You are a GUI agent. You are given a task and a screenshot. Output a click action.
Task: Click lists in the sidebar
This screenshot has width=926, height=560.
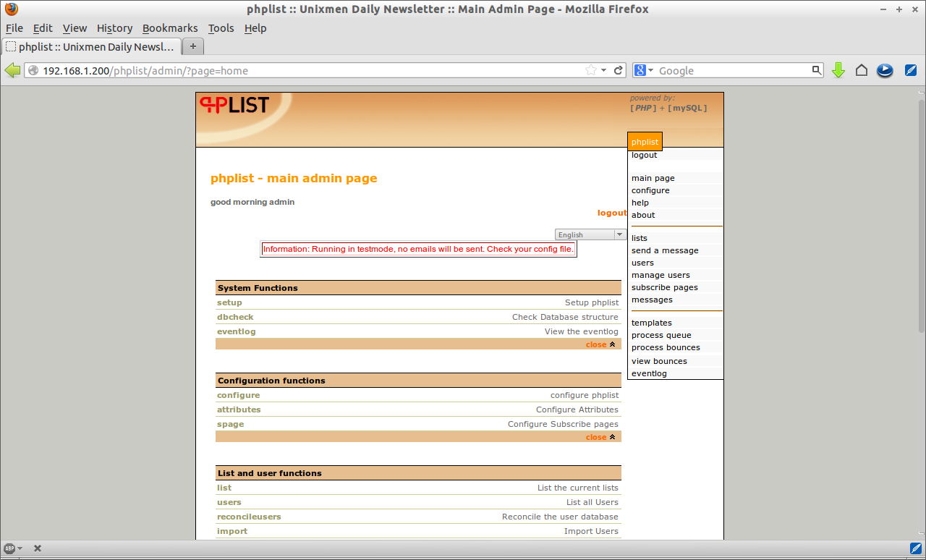(x=640, y=238)
